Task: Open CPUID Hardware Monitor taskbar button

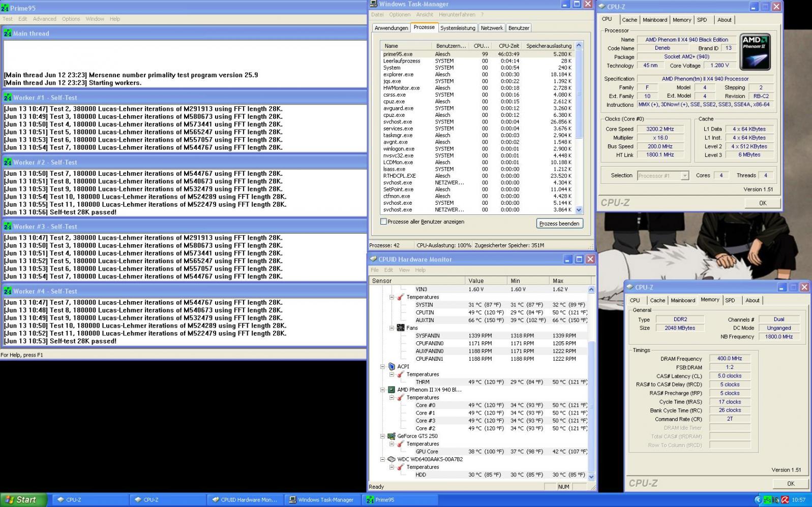Action: tap(246, 500)
